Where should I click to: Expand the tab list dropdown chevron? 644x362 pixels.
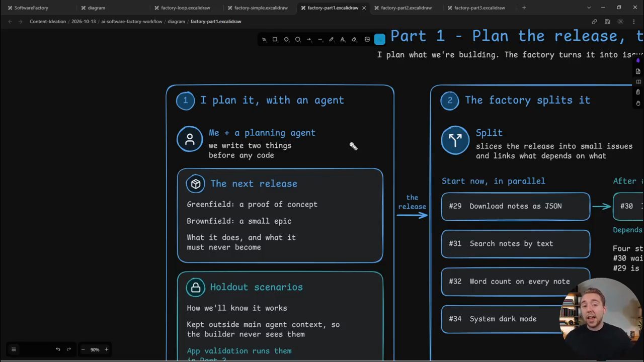tap(589, 8)
